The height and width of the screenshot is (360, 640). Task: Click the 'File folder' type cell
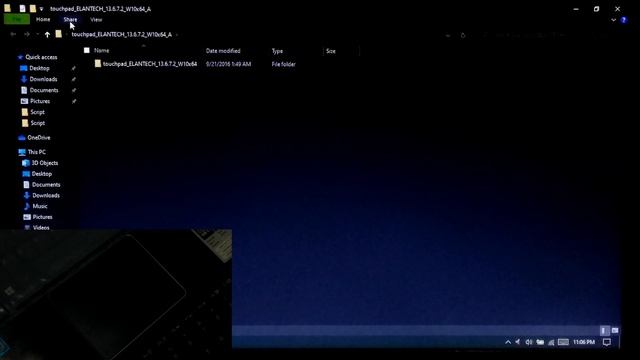click(x=283, y=64)
